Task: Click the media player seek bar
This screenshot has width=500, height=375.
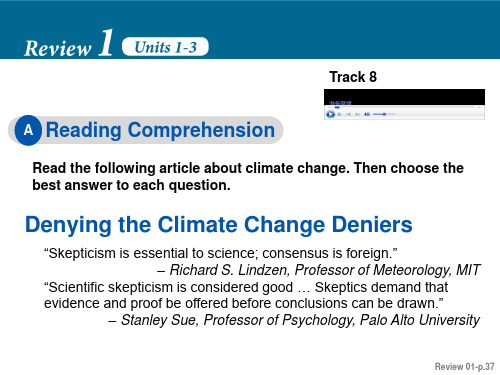Action: [405, 107]
